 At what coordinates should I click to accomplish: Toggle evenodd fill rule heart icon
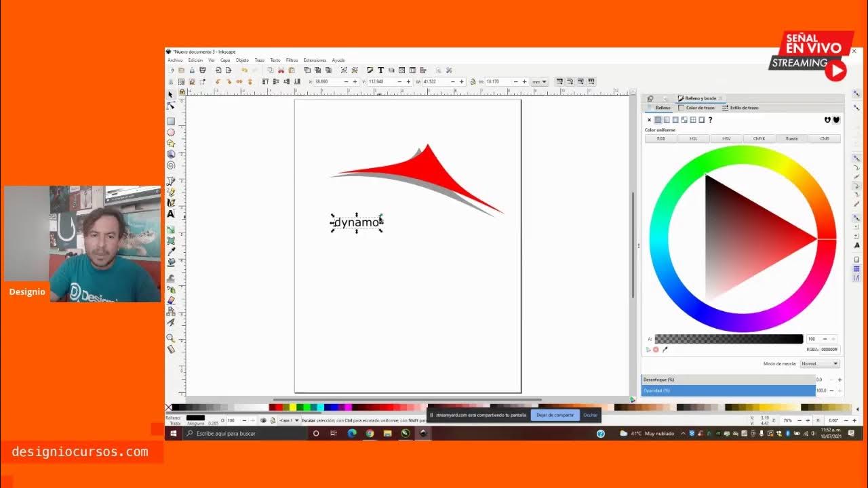point(827,120)
